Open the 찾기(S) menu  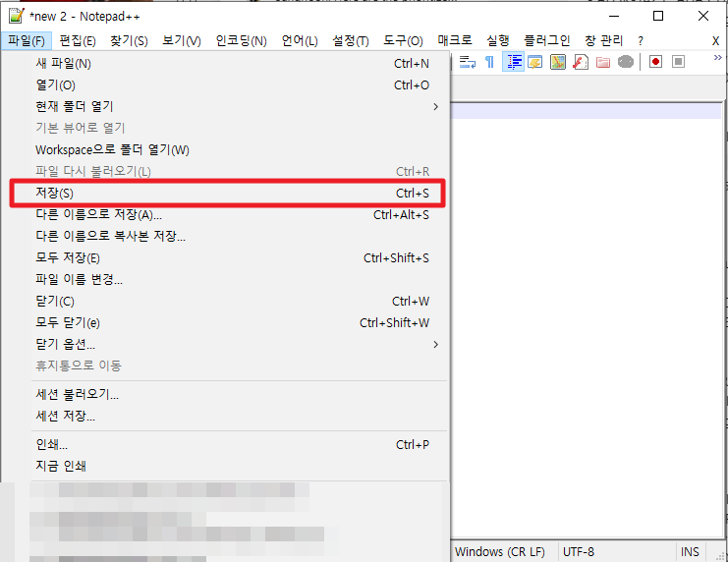point(129,41)
